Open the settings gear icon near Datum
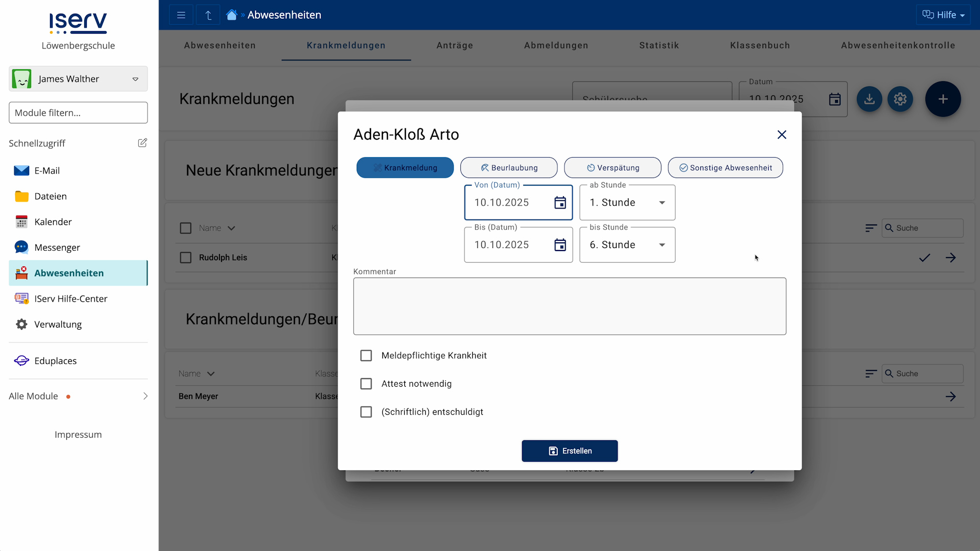Image resolution: width=980 pixels, height=551 pixels. tap(900, 99)
